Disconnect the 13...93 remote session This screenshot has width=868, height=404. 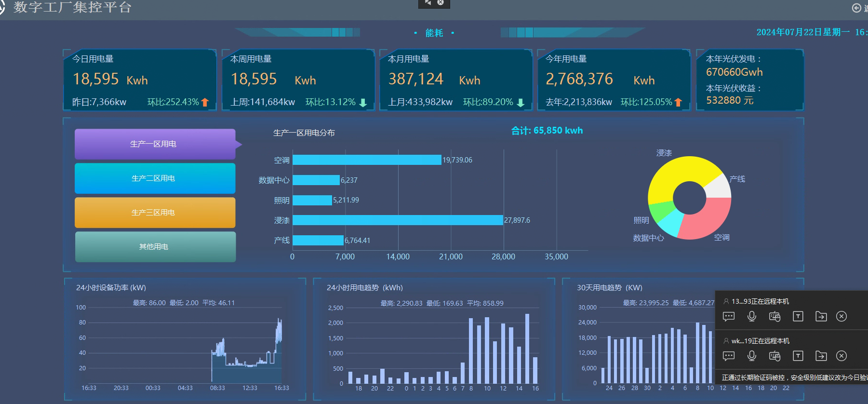(x=841, y=316)
